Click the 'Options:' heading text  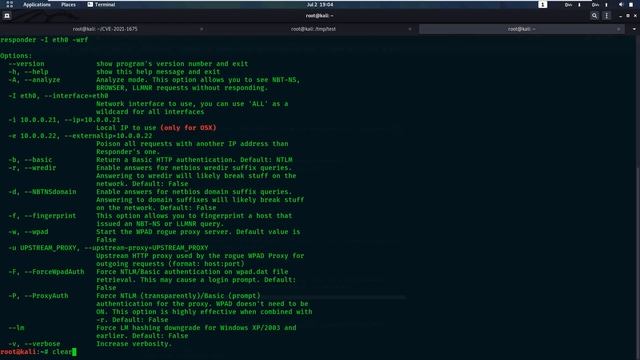pos(16,56)
